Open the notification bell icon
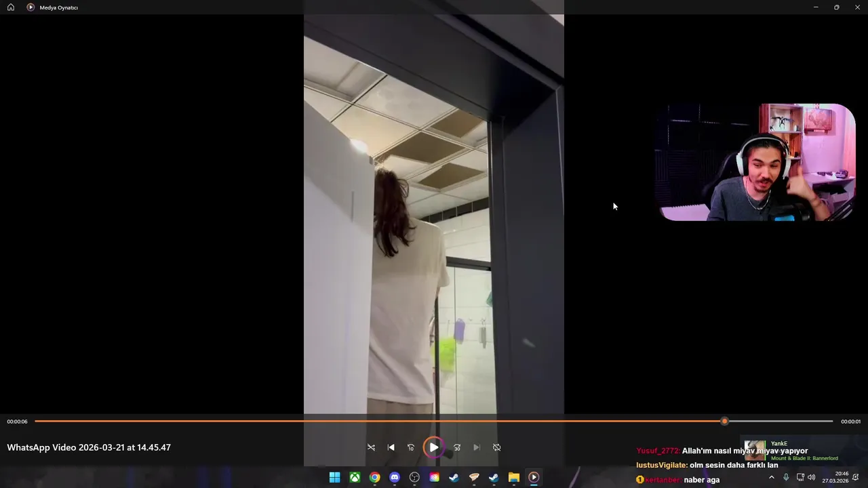868x488 pixels. click(x=856, y=477)
